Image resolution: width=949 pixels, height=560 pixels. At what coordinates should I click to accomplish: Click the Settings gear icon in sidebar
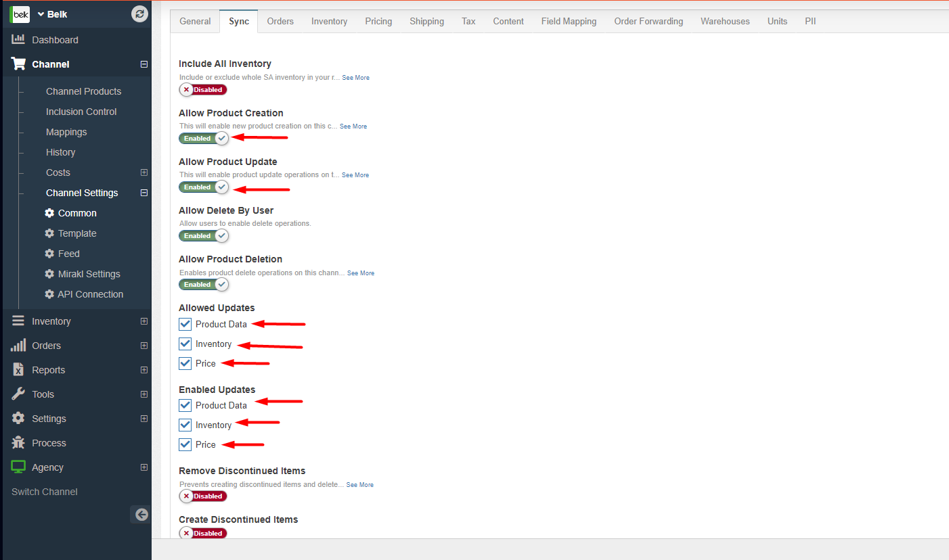tap(18, 419)
